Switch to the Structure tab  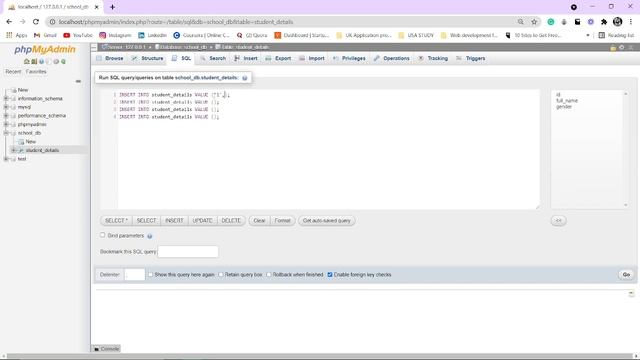point(147,58)
